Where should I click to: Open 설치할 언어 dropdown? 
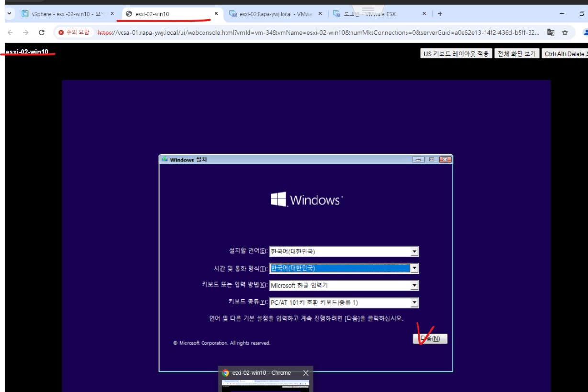344,251
